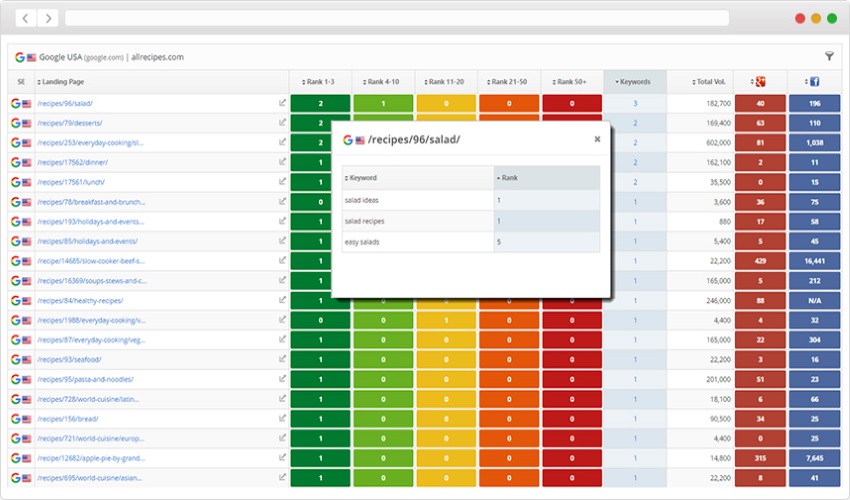
Task: Close the /recipes/96/salad/ popup
Action: [597, 139]
